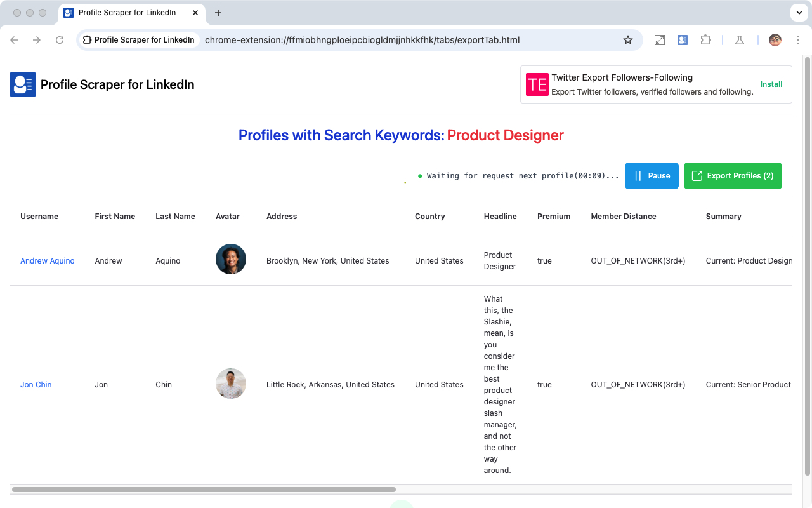This screenshot has width=812, height=508.
Task: Open the Chrome profile avatar
Action: click(x=775, y=40)
